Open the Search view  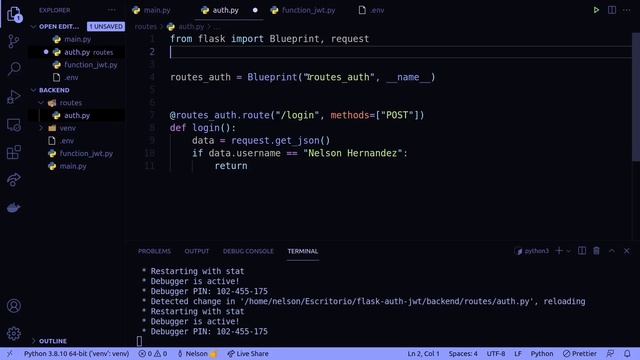click(14, 69)
